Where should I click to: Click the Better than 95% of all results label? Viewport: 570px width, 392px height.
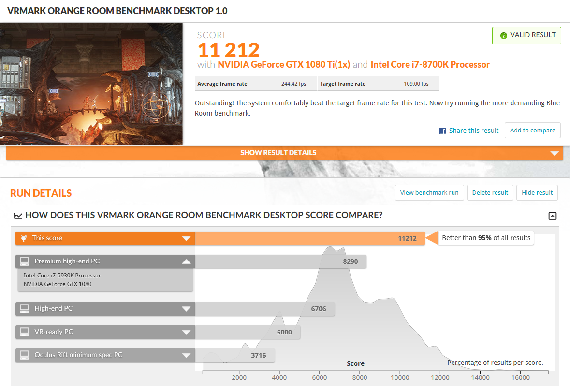click(x=486, y=238)
